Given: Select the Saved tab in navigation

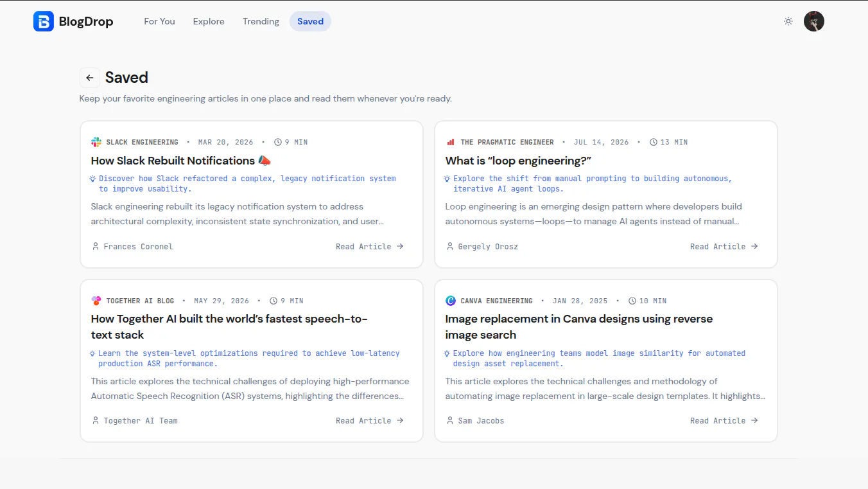Looking at the screenshot, I should (x=310, y=21).
